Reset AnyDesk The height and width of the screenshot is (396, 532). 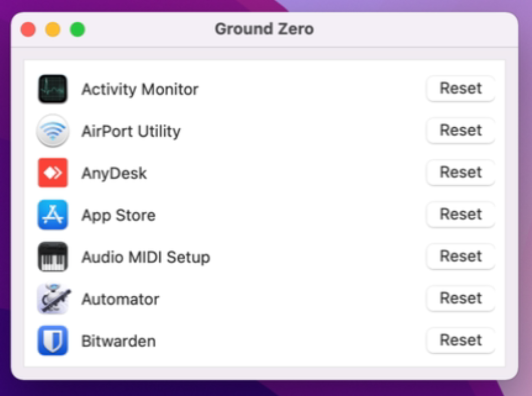(460, 172)
